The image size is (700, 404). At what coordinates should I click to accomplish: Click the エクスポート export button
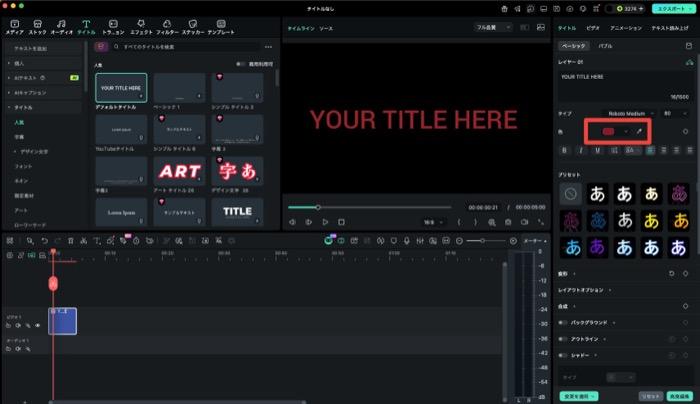(674, 8)
